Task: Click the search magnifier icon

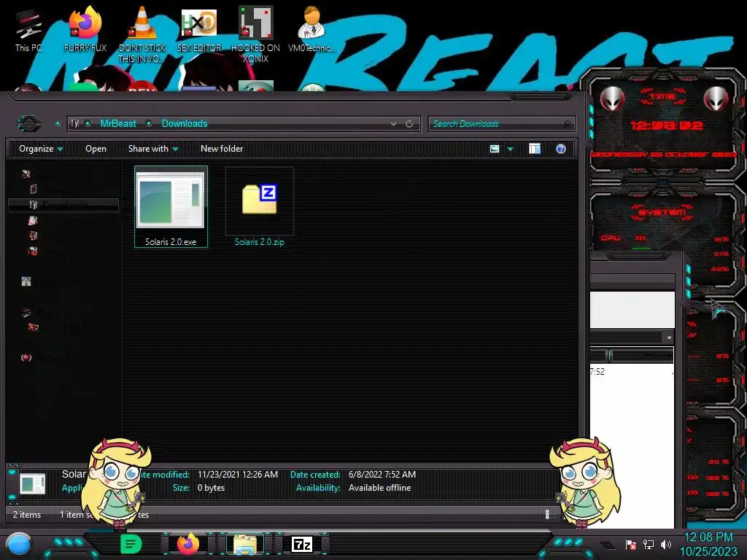Action: (x=566, y=124)
